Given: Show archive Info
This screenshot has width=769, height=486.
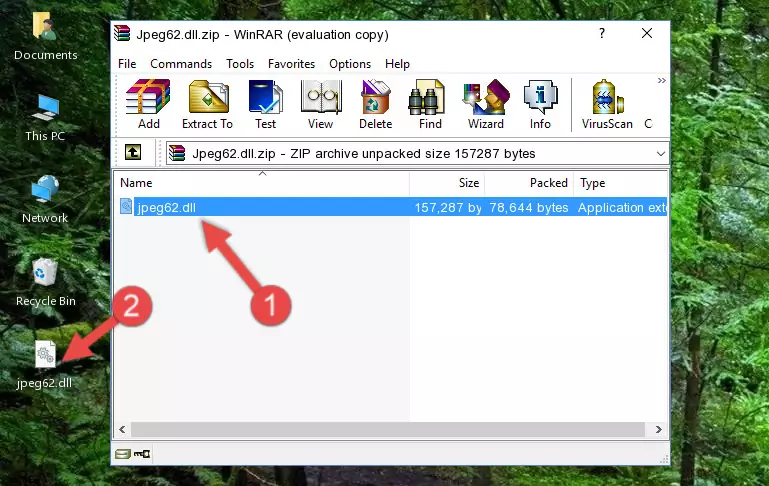Looking at the screenshot, I should [540, 104].
